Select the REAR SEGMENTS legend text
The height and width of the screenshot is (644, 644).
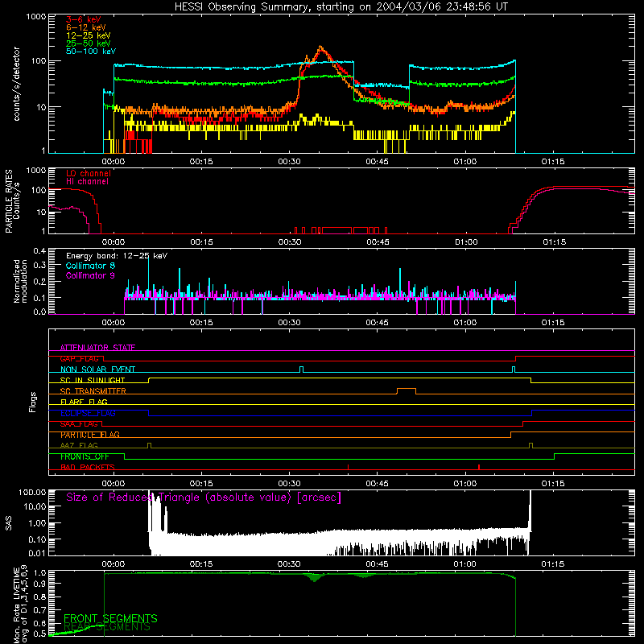click(107, 627)
